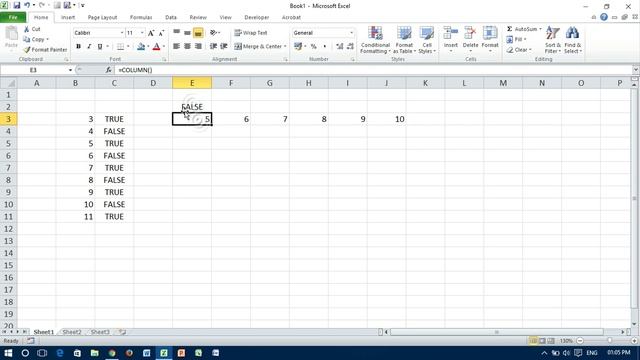The image size is (640, 360).
Task: Select cell E2 containing FALSE
Action: 192,107
